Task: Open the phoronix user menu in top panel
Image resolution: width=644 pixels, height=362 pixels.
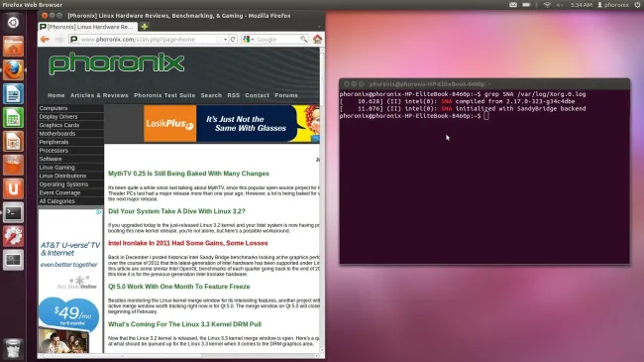Action: tap(612, 5)
